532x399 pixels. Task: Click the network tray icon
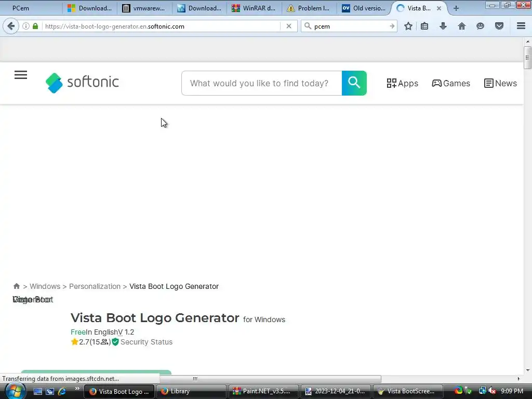pyautogui.click(x=482, y=391)
